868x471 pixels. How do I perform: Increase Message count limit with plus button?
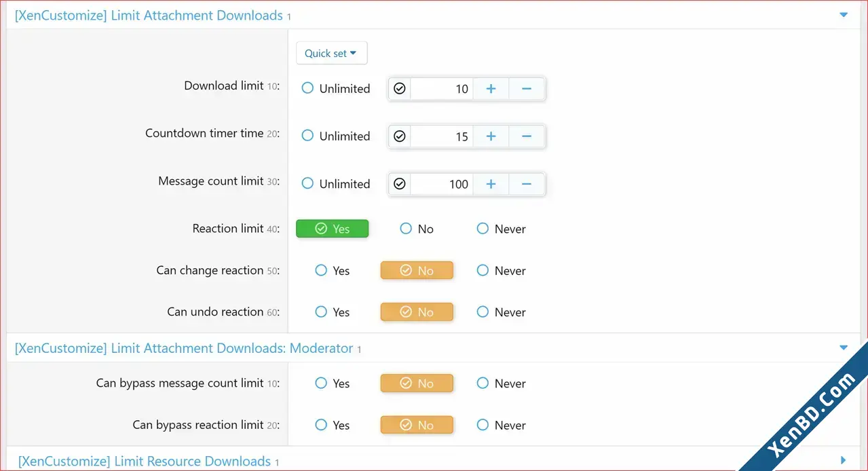pyautogui.click(x=491, y=184)
